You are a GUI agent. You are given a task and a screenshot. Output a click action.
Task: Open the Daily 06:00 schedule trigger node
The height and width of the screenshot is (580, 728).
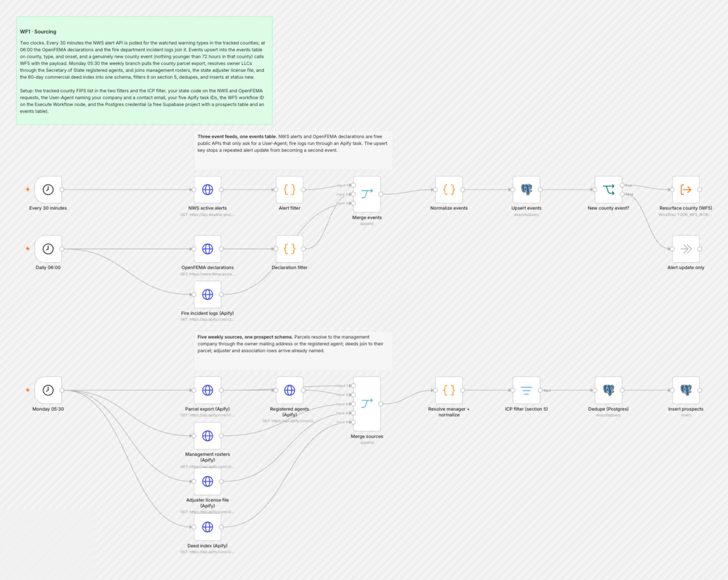48,249
